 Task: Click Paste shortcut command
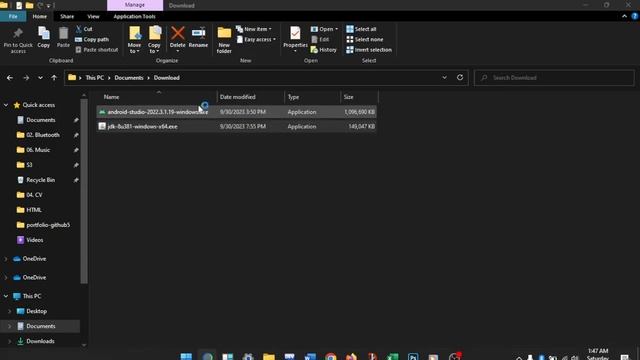pyautogui.click(x=97, y=49)
